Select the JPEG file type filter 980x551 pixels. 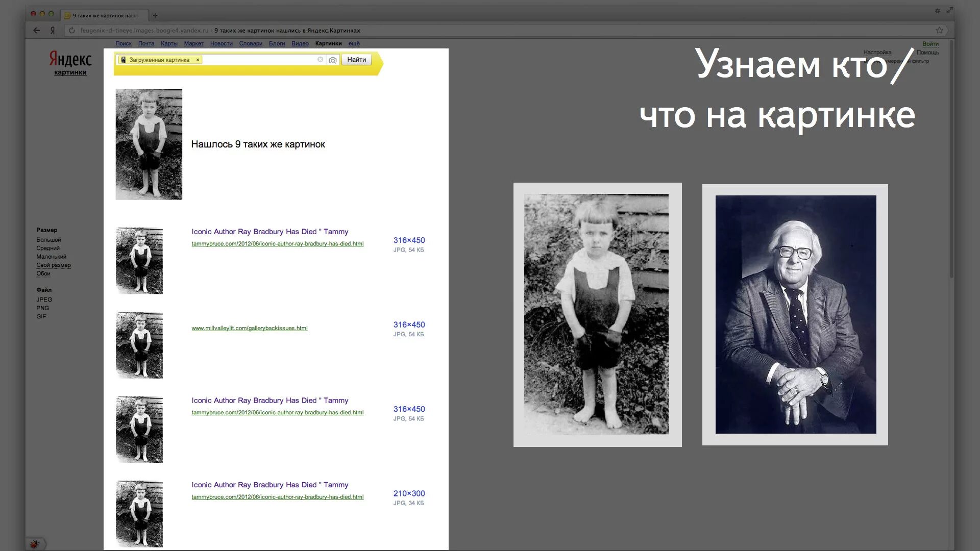click(x=44, y=299)
